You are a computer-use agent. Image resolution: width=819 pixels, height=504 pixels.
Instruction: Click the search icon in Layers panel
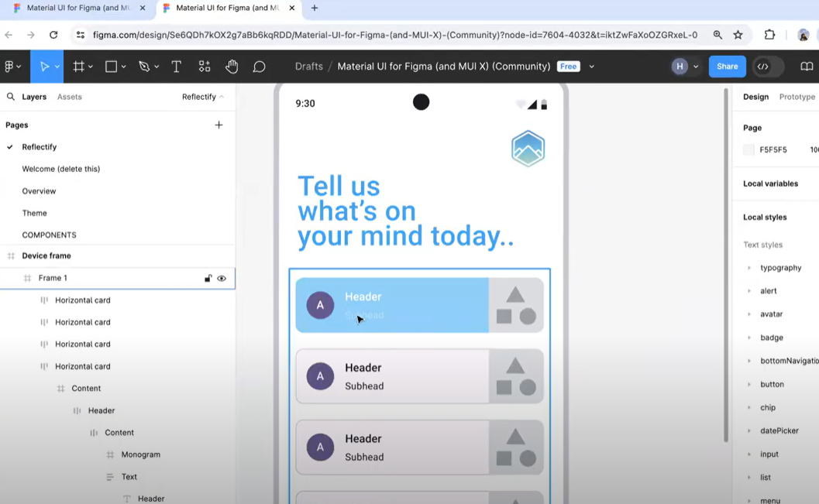tap(10, 97)
